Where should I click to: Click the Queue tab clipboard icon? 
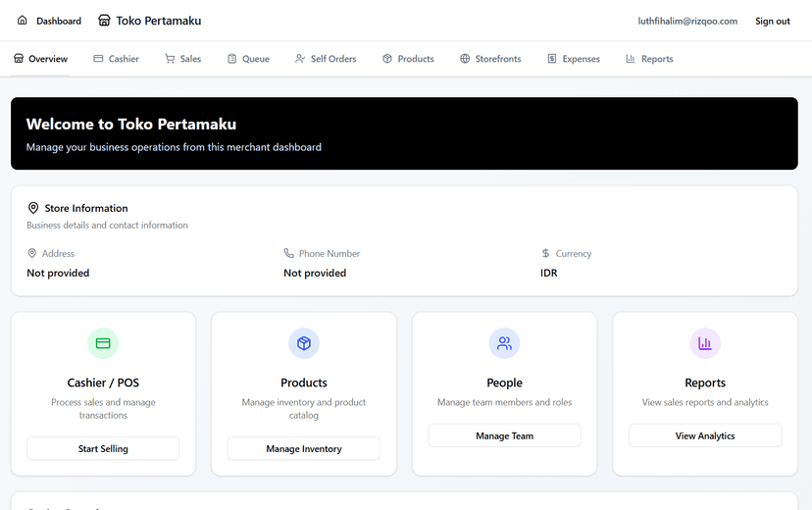coord(232,59)
